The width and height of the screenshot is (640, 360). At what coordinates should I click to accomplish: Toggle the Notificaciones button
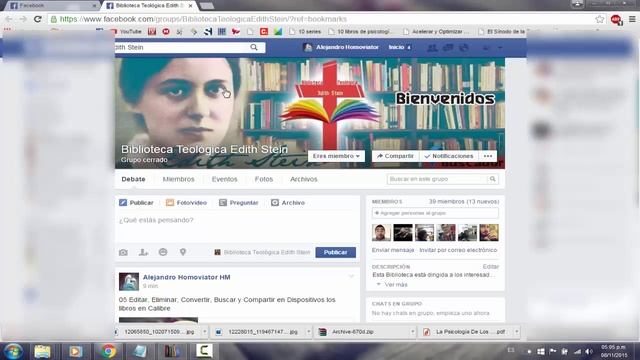coord(449,156)
